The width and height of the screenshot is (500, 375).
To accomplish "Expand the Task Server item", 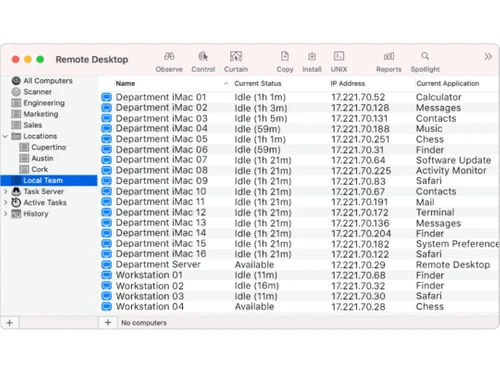I will tap(5, 191).
